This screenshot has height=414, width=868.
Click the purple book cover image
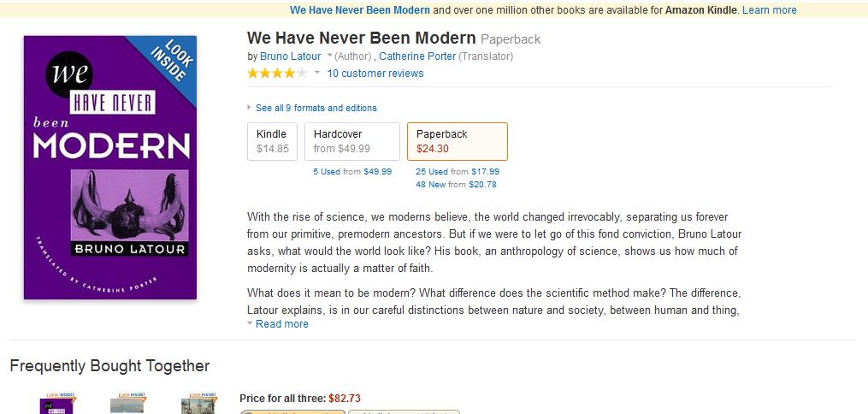109,167
